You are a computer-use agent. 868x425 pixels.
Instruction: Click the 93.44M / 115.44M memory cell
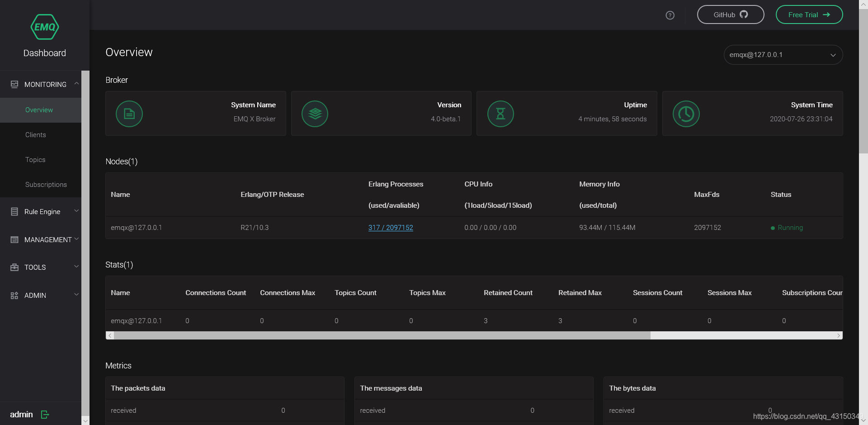click(607, 228)
